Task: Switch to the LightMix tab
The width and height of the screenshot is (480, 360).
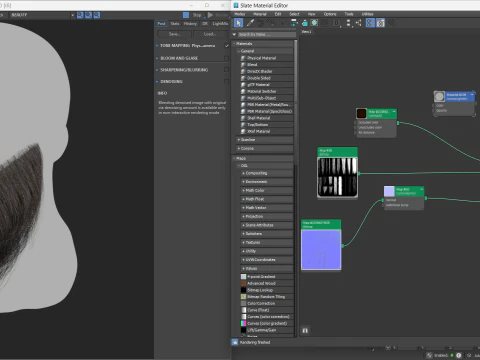Action: click(220, 24)
